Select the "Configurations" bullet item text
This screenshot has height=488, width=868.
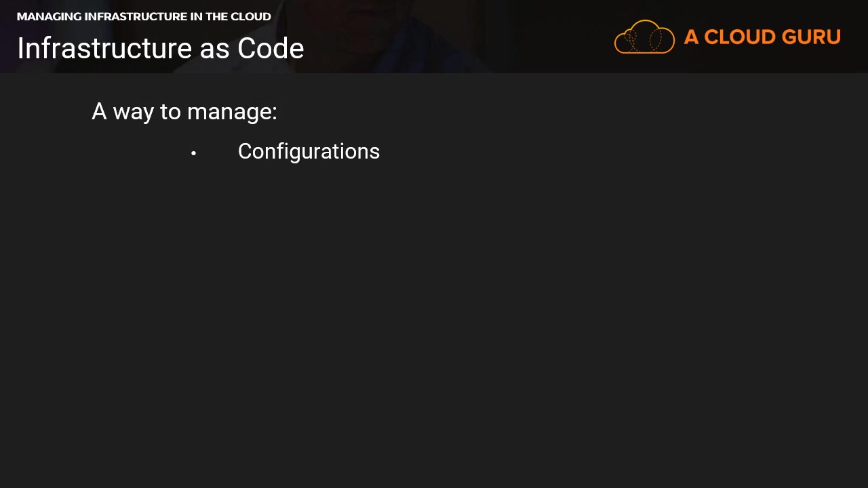pos(309,152)
